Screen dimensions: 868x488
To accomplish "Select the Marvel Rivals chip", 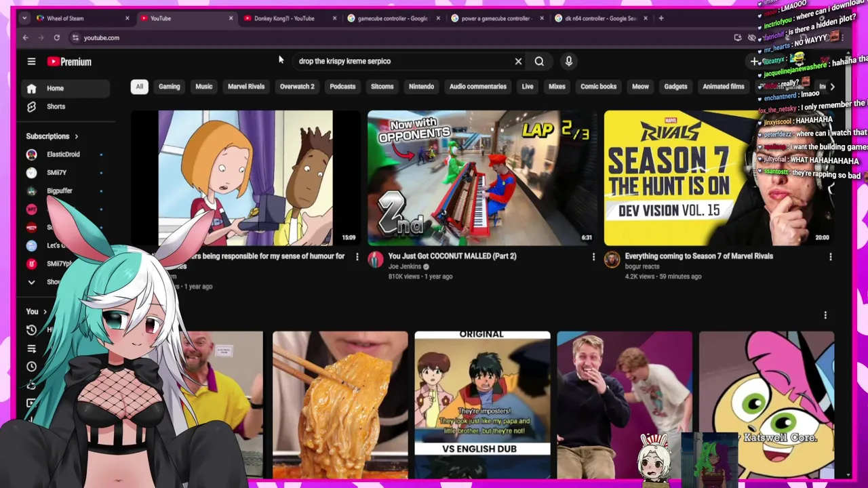I will (246, 87).
